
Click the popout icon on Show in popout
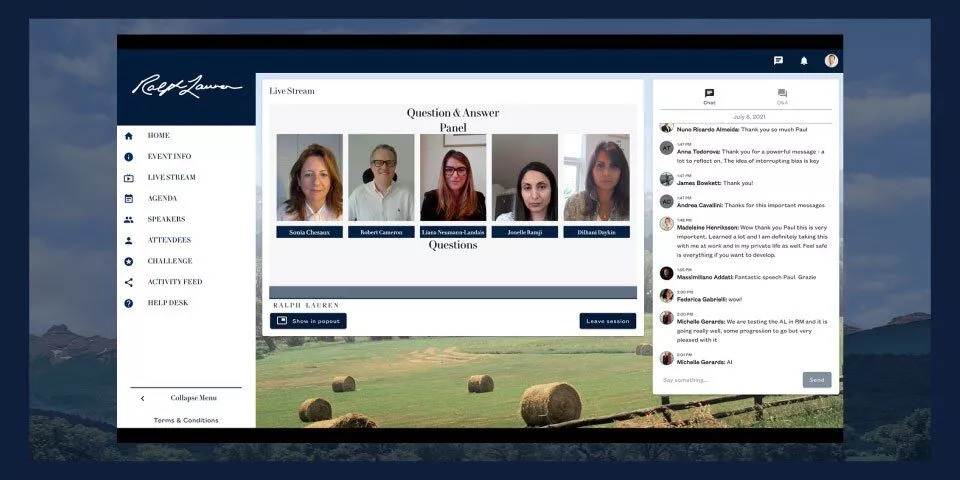(282, 321)
